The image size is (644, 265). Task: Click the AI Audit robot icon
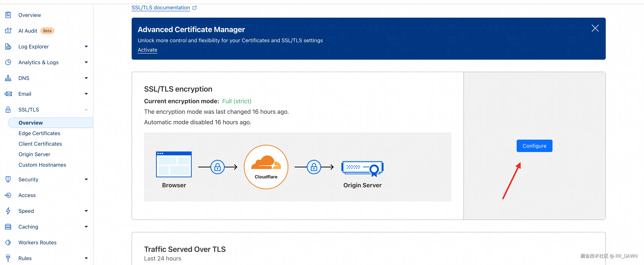click(x=8, y=31)
